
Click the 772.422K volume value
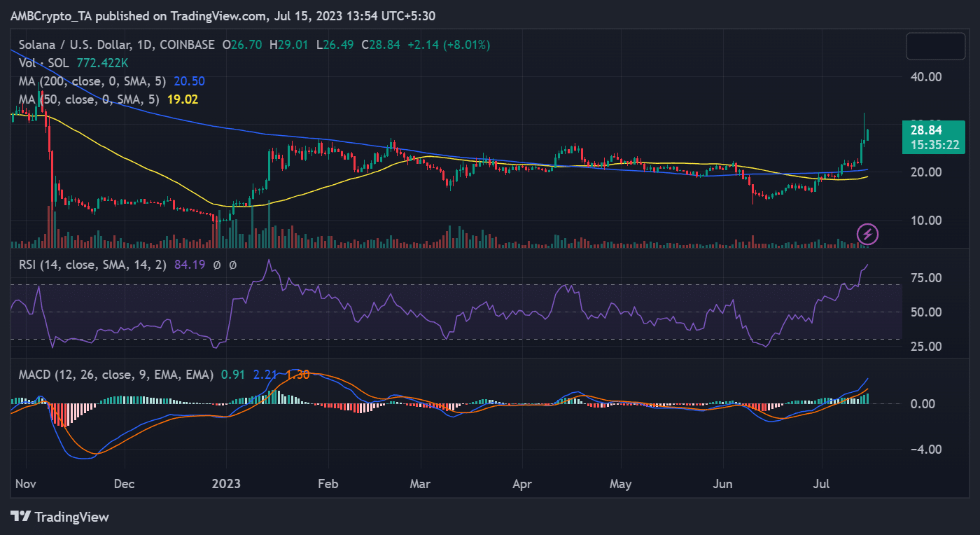point(104,62)
